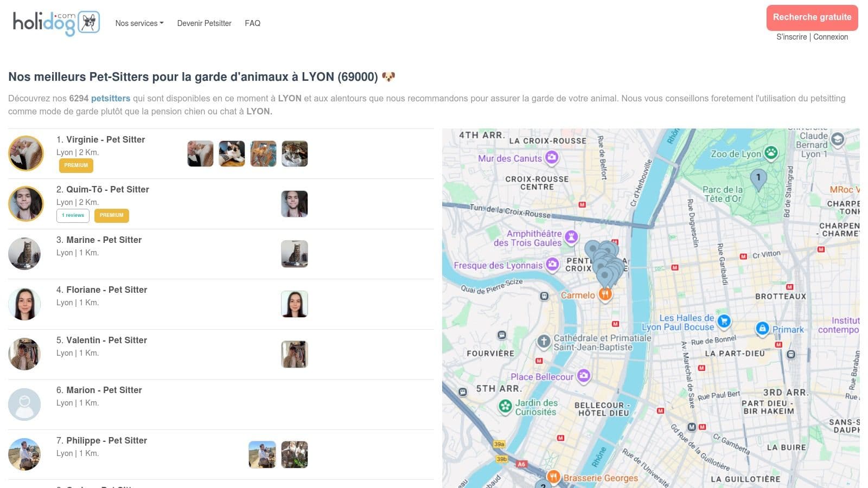Select Cathédrale Saint-Jean-Baptiste map icon

click(544, 342)
